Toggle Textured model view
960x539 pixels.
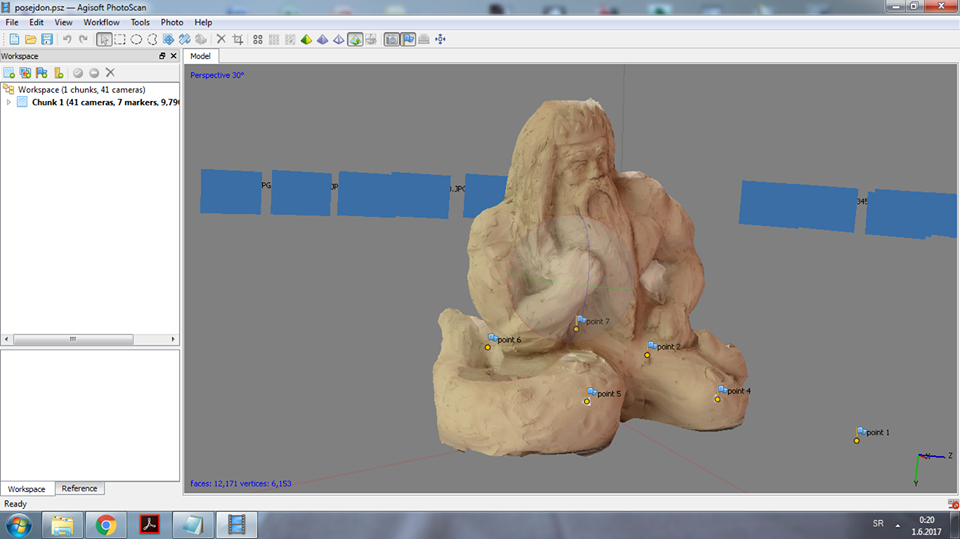point(355,39)
